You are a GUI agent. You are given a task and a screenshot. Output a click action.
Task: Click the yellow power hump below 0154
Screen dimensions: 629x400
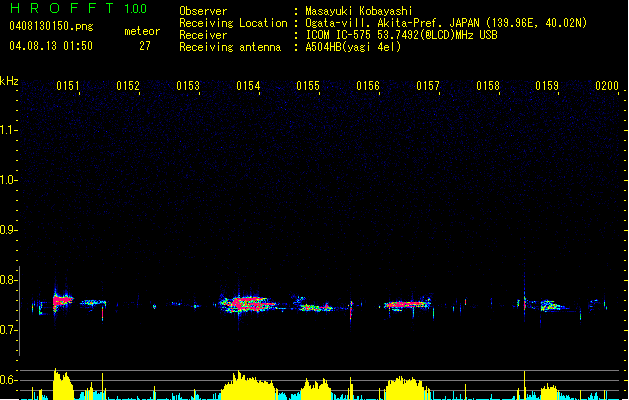249,386
